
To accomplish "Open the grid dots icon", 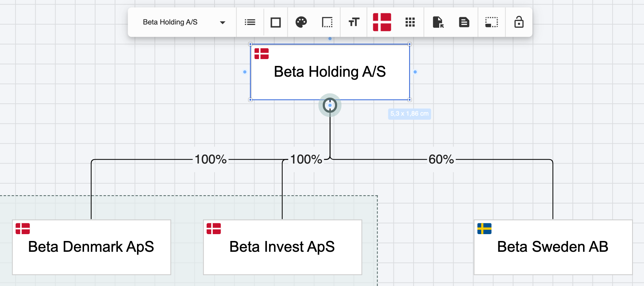I will [x=410, y=22].
